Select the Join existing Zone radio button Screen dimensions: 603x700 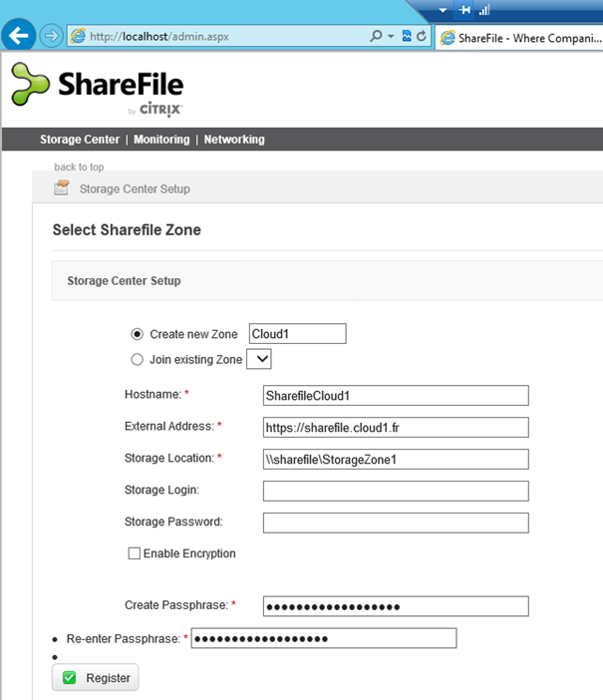point(137,359)
